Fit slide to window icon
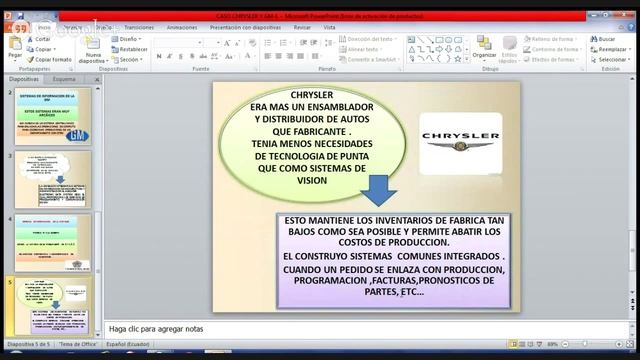Image resolution: width=640 pixels, height=360 pixels. point(630,344)
